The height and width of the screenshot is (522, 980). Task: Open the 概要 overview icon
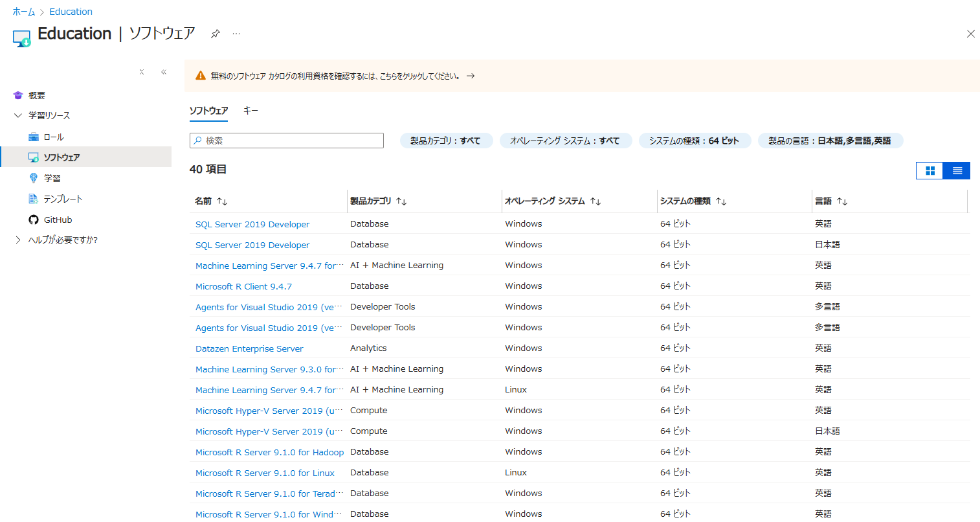18,95
